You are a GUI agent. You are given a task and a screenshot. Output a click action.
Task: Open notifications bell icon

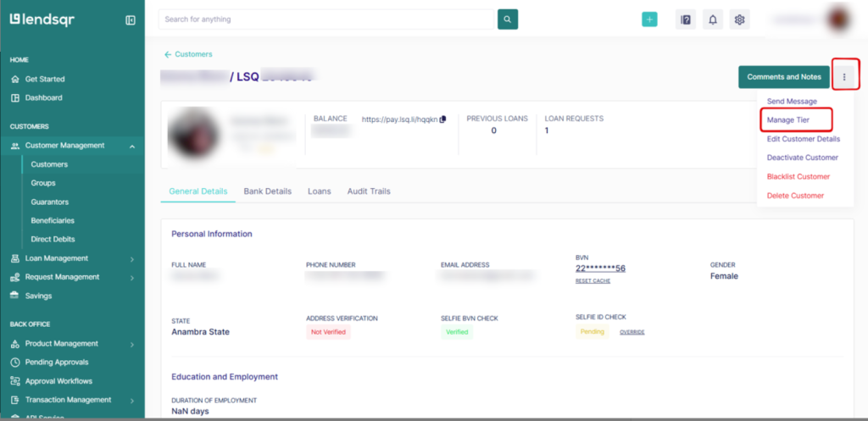713,19
